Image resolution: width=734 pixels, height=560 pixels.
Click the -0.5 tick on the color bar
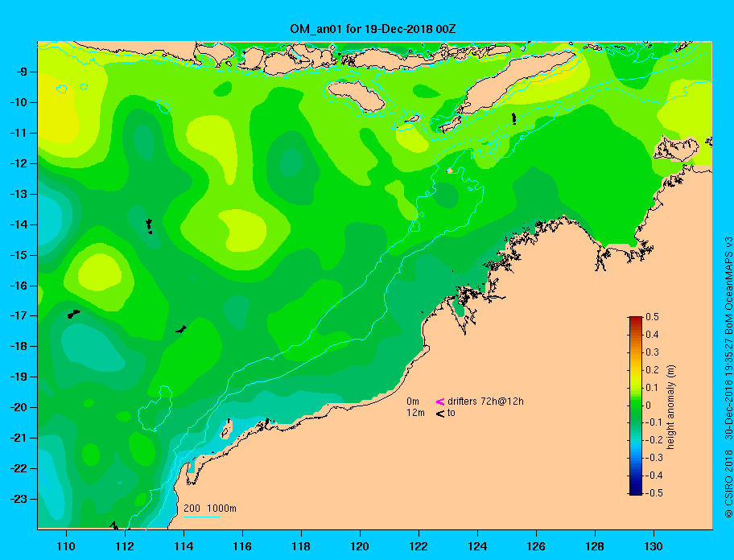click(x=654, y=493)
